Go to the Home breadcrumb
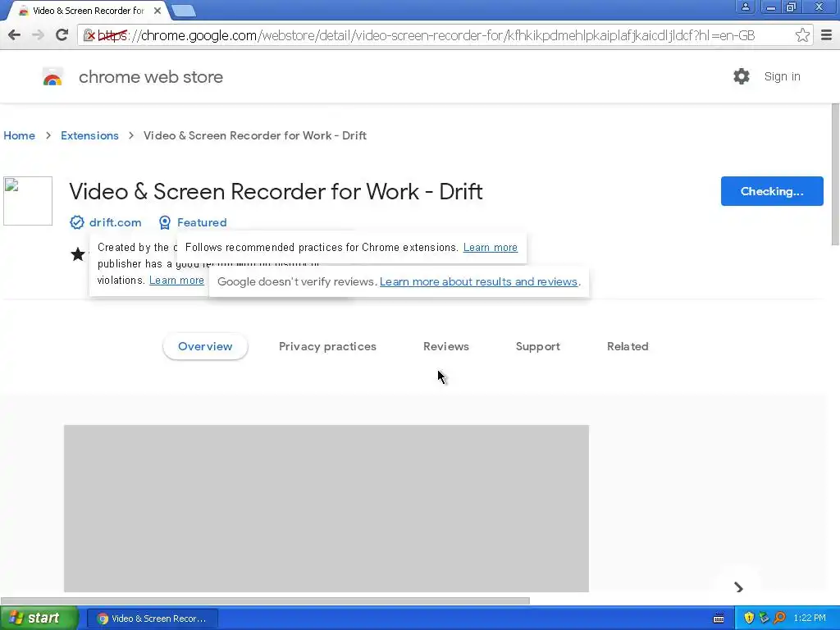 [x=20, y=135]
